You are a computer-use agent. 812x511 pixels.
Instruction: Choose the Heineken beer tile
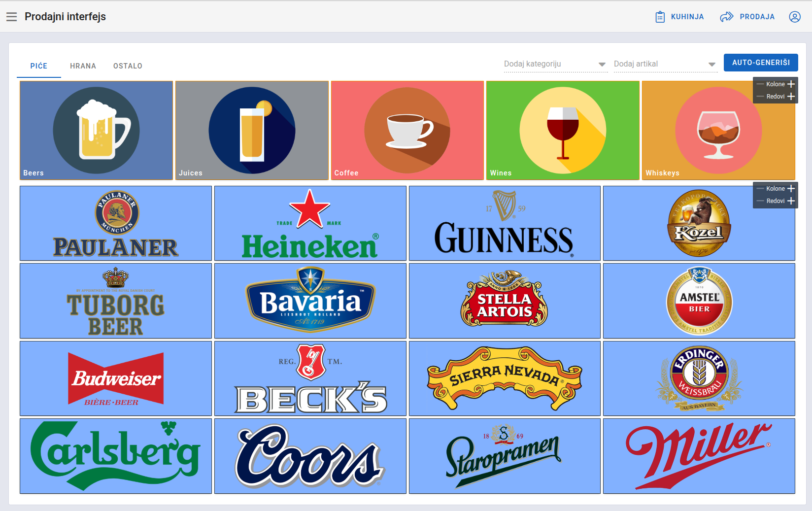(x=310, y=223)
